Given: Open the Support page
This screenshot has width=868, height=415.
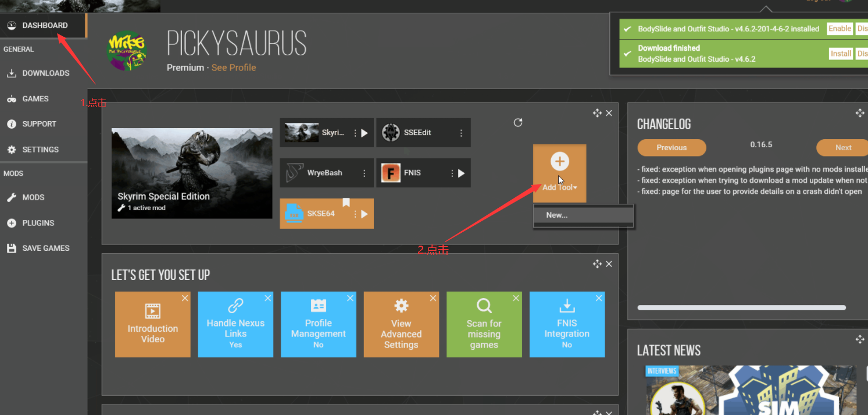Looking at the screenshot, I should click(x=44, y=124).
